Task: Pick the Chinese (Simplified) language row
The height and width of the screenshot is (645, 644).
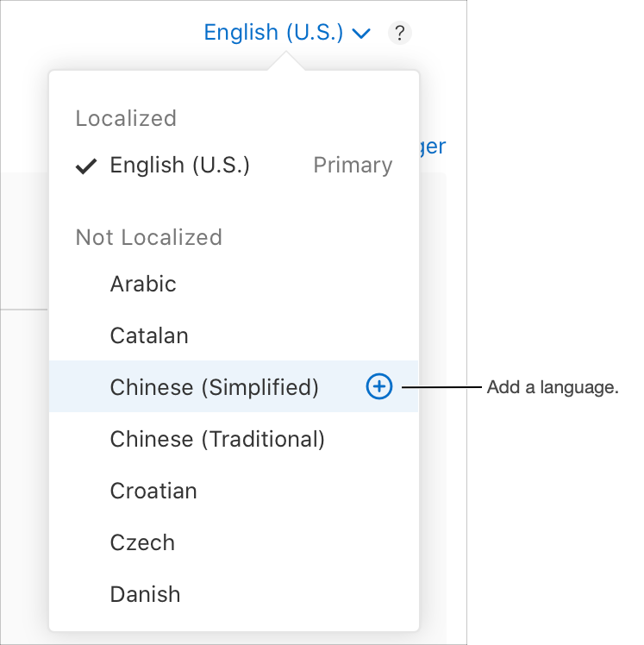Action: pyautogui.click(x=215, y=387)
